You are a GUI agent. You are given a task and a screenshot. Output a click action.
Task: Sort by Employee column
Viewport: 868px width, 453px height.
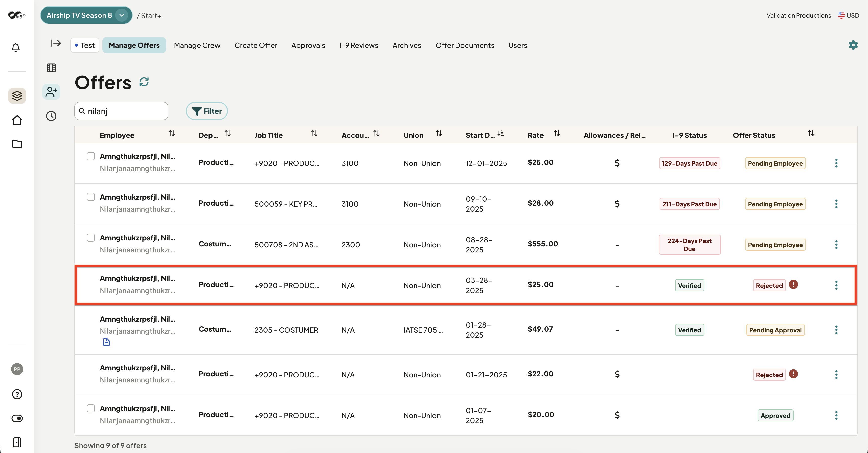(x=172, y=133)
